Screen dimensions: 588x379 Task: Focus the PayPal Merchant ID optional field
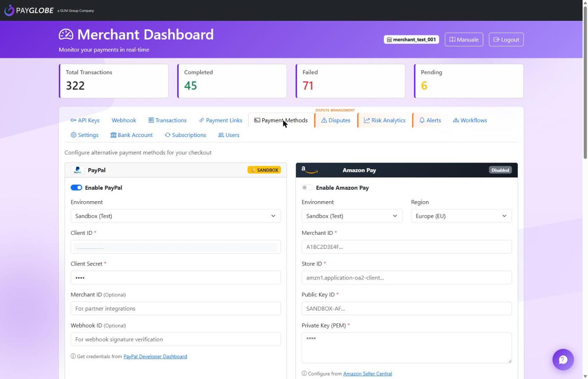[x=175, y=308]
